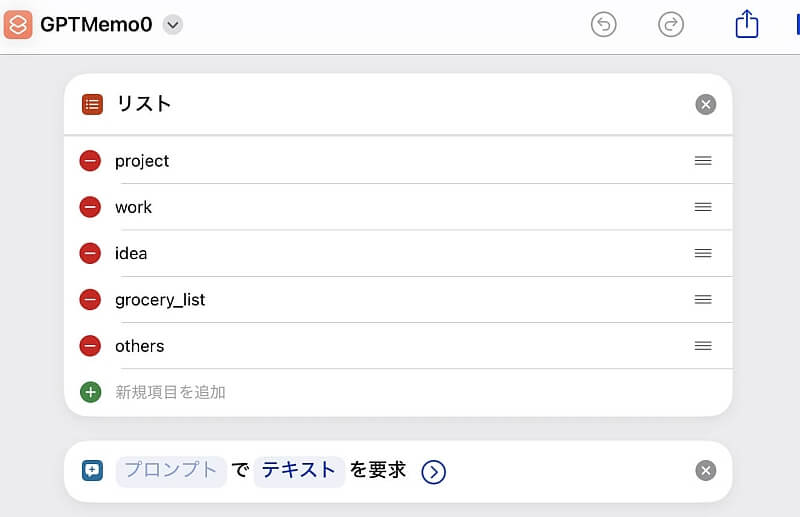Click the 新規項目を追加 text field
This screenshot has width=800, height=517.
coord(170,392)
